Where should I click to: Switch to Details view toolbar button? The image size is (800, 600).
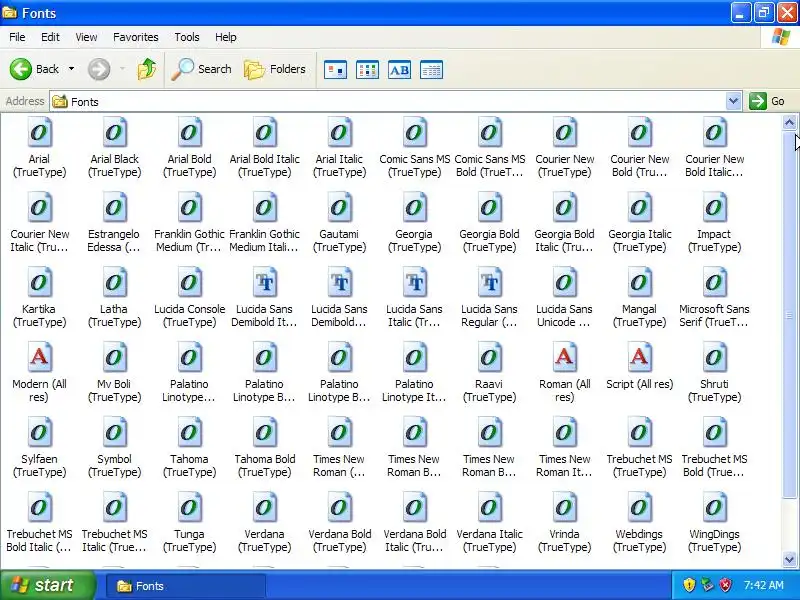click(x=431, y=70)
